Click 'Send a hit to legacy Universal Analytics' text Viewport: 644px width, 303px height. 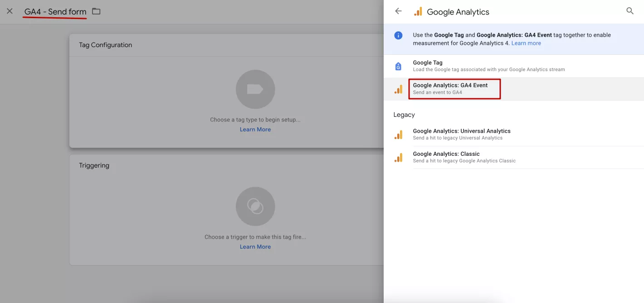click(x=458, y=138)
